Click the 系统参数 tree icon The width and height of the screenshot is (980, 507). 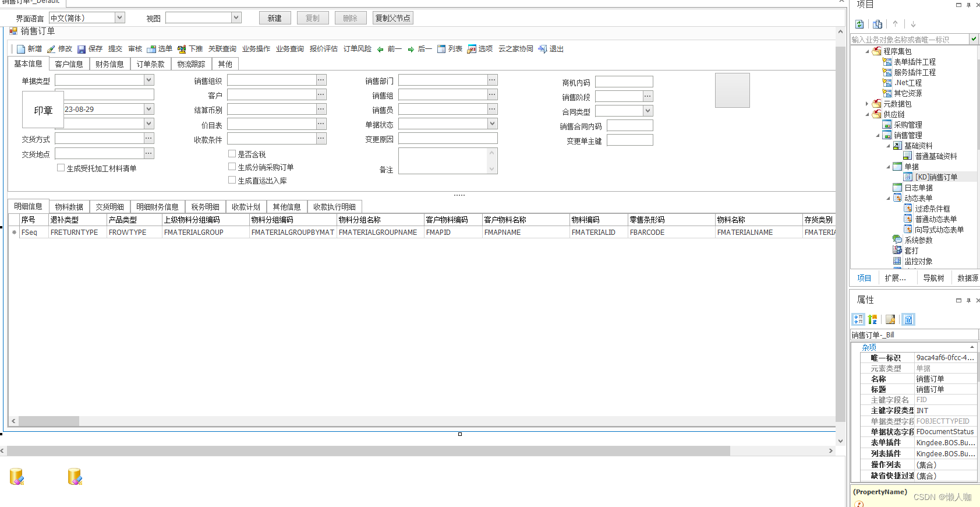point(897,240)
